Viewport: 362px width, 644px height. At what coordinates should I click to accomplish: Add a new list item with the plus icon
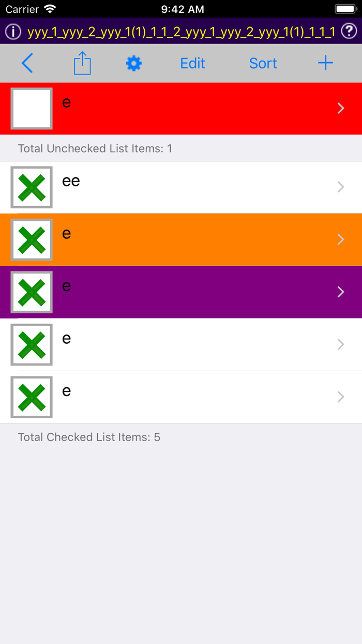coord(325,63)
